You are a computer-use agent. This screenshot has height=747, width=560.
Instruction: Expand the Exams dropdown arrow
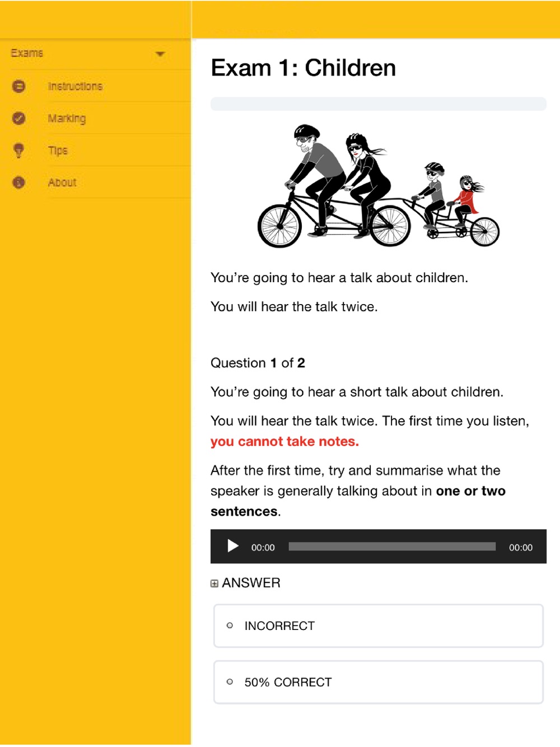tap(160, 54)
